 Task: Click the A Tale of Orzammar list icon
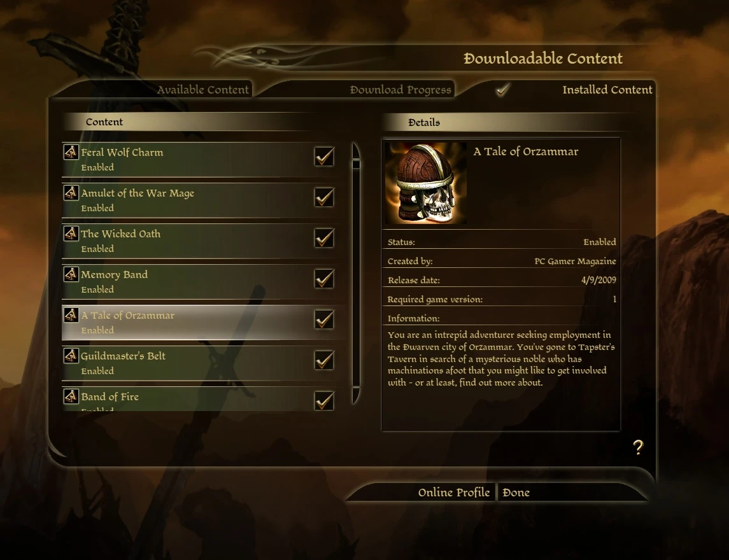coord(71,315)
